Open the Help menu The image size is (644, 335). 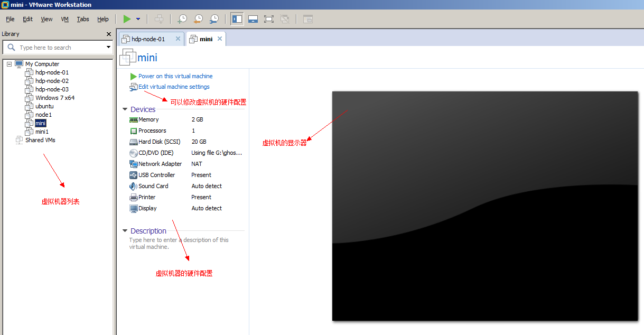[102, 19]
